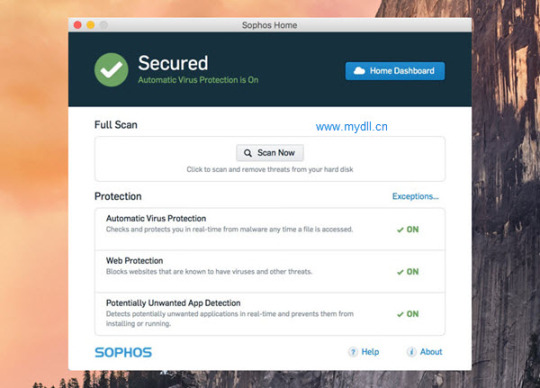Open the Exceptions... link
The image size is (540, 388).
pyautogui.click(x=415, y=196)
